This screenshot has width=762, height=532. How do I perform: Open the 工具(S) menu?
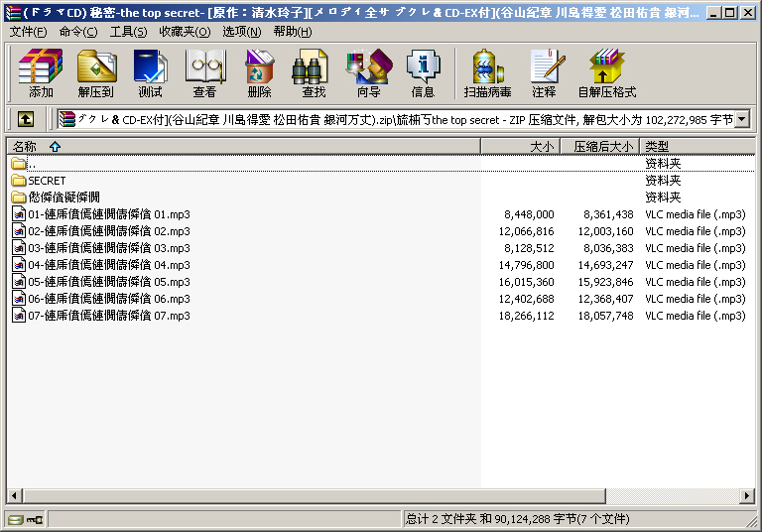tap(128, 32)
